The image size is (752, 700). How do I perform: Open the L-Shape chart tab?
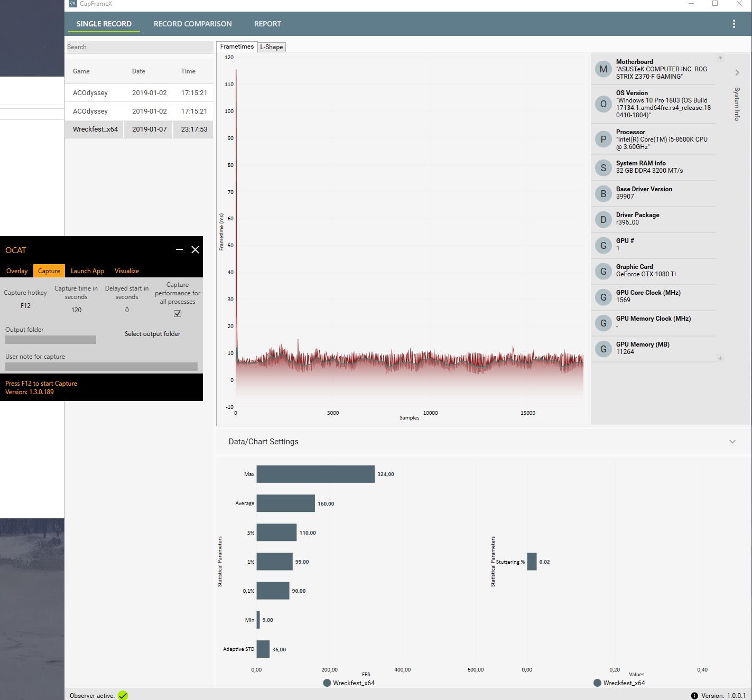(x=272, y=47)
